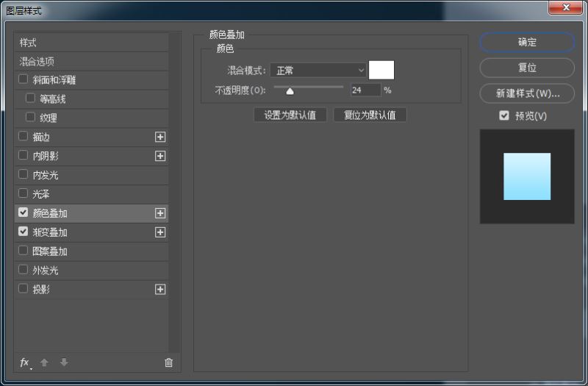The image size is (588, 386).
Task: Open the 光泽 settings row
Action: pyautogui.click(x=91, y=194)
